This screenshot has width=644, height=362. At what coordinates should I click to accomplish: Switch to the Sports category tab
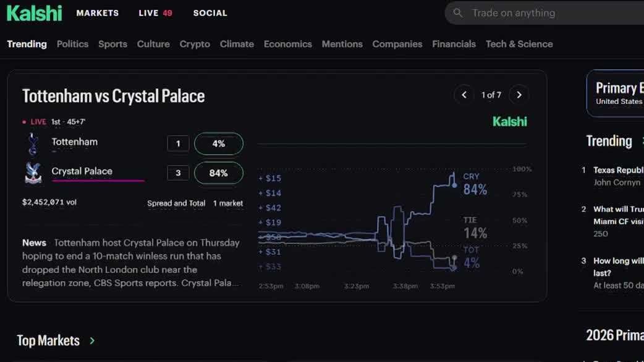pos(112,44)
